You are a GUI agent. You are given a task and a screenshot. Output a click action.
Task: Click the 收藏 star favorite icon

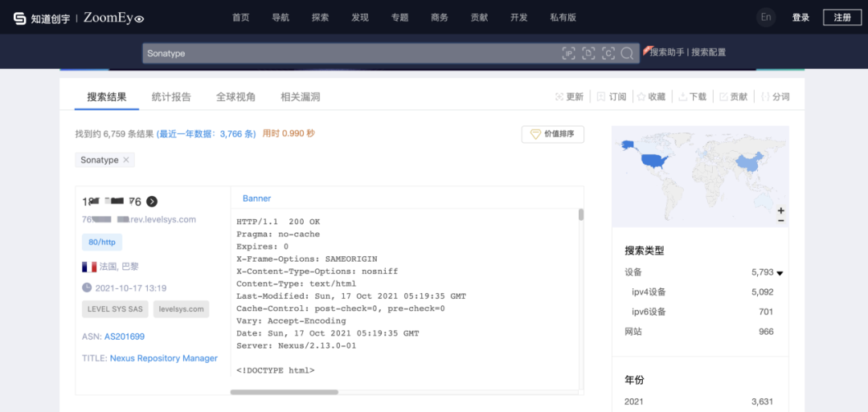[x=641, y=97]
